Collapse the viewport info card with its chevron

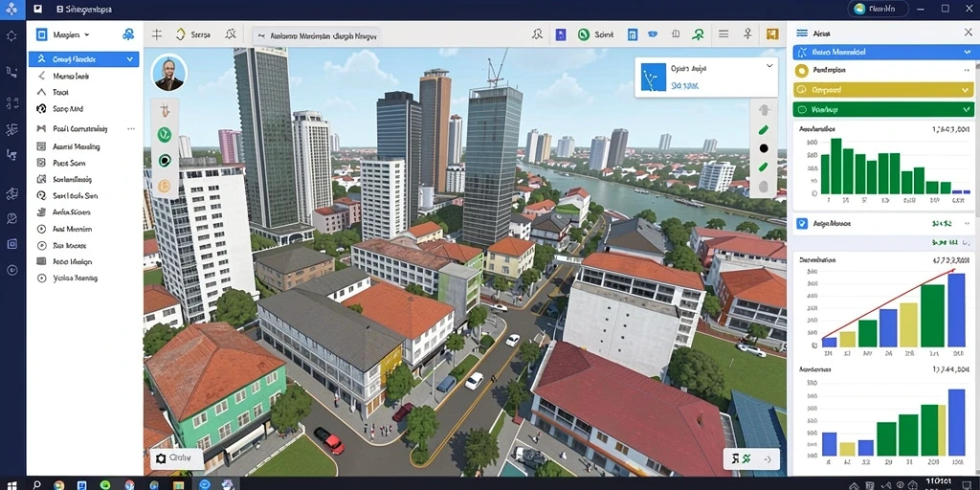[x=768, y=66]
